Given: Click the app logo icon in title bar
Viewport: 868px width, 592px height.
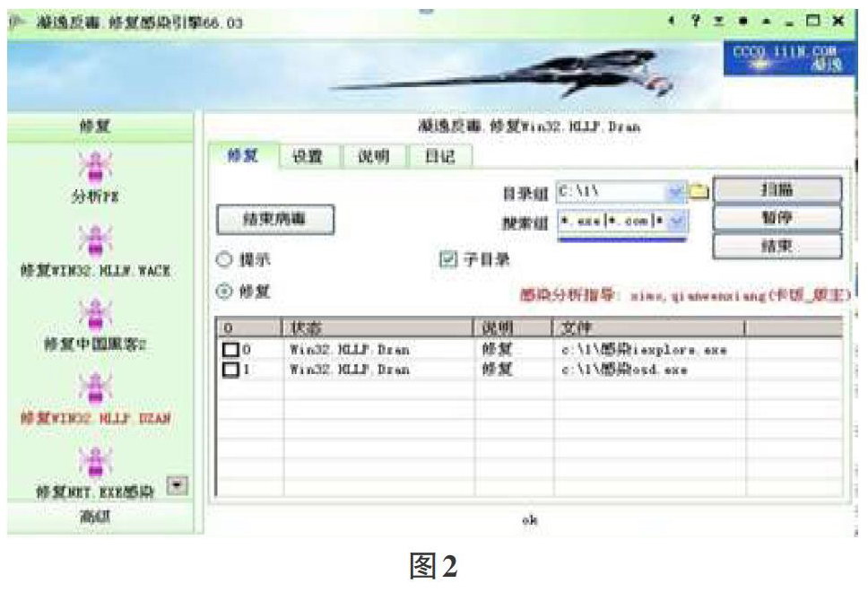Looking at the screenshot, I should click(x=17, y=22).
